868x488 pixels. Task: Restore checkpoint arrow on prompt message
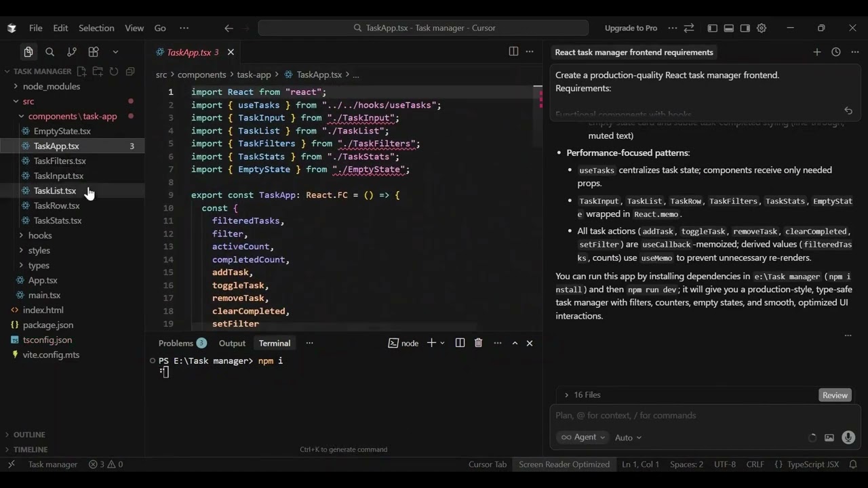(848, 110)
